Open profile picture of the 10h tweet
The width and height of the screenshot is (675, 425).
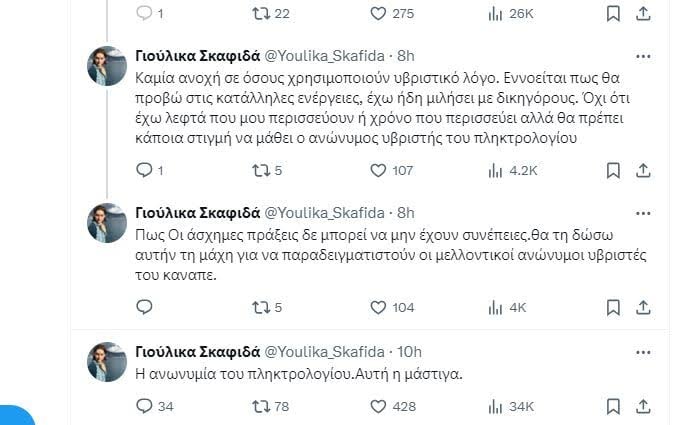[107, 360]
